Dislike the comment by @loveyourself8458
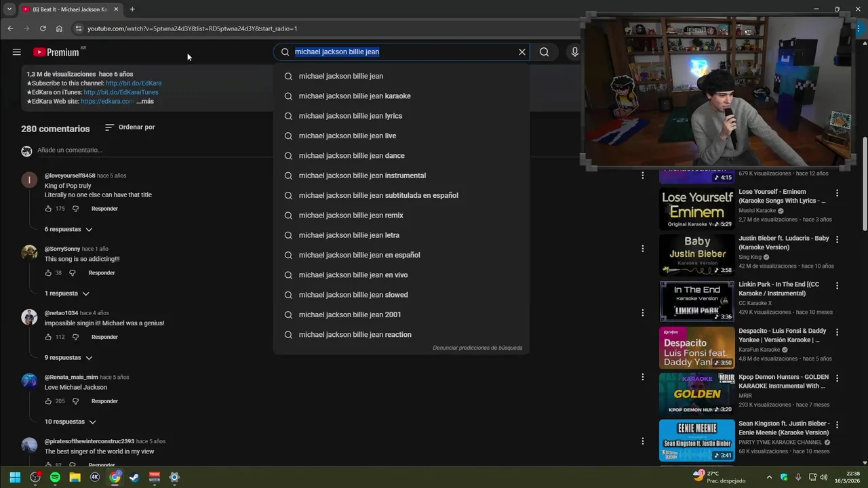 click(75, 209)
